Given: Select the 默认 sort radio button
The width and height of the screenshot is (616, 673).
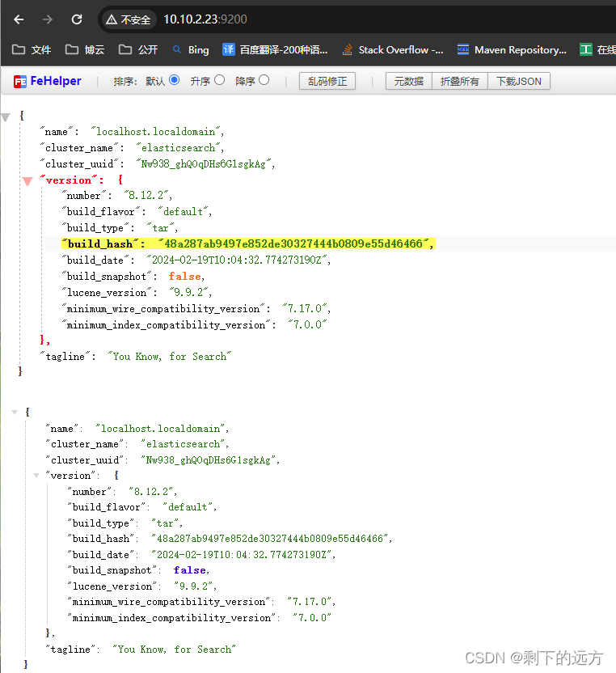Looking at the screenshot, I should point(174,81).
